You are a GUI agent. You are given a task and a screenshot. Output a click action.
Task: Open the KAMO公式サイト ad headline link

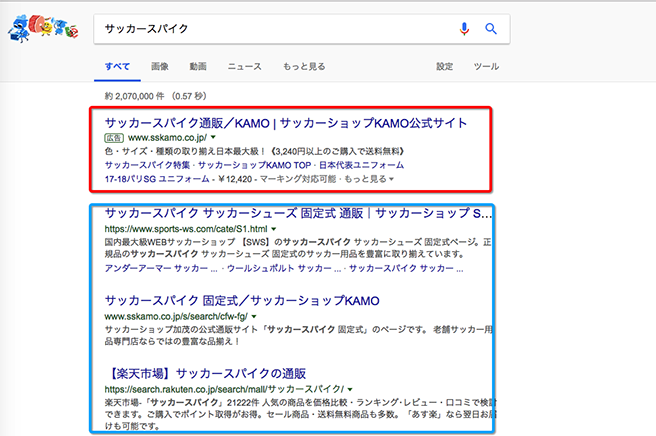pyautogui.click(x=285, y=123)
